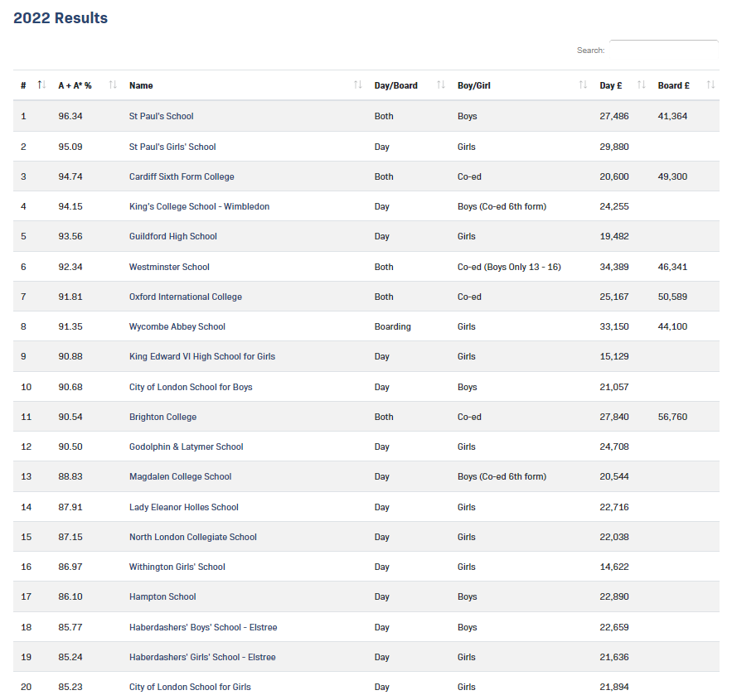Open City of London School for Girls
The width and height of the screenshot is (732, 700).
pos(190,688)
